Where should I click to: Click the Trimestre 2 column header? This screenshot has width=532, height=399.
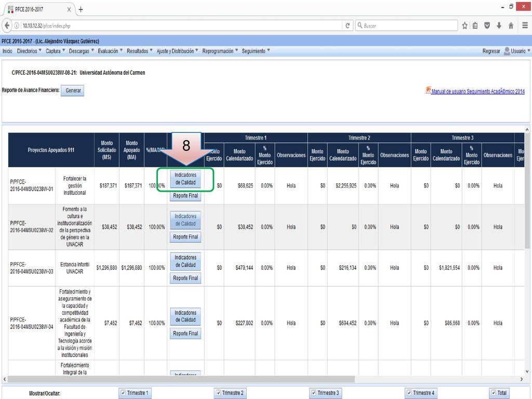point(359,138)
